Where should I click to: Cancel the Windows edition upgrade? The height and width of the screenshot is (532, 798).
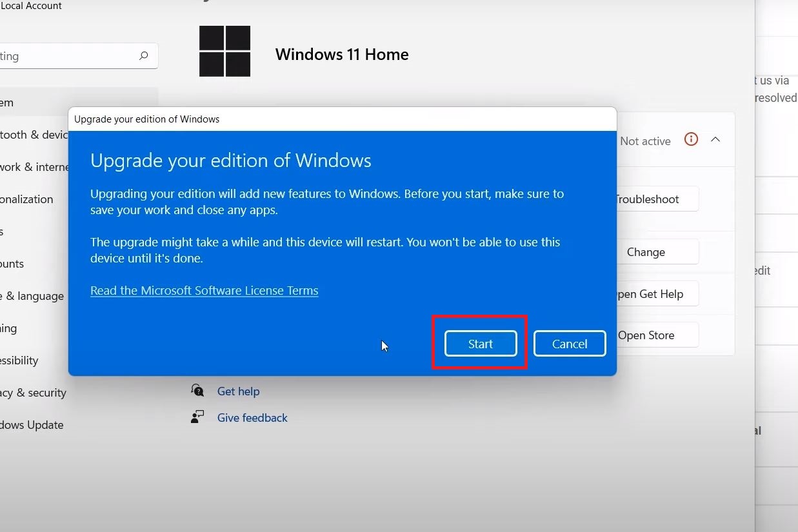pyautogui.click(x=569, y=344)
